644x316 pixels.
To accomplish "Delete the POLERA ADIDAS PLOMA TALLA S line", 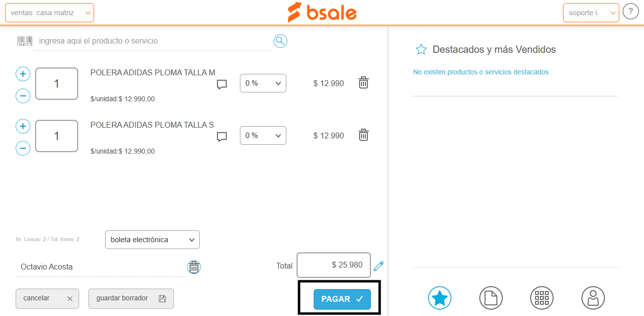I will (364, 135).
